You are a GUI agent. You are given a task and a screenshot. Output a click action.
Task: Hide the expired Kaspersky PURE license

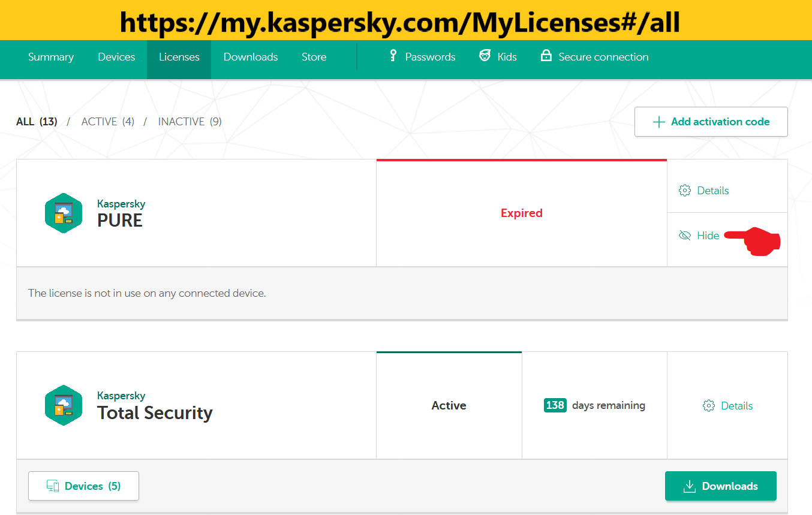(699, 236)
